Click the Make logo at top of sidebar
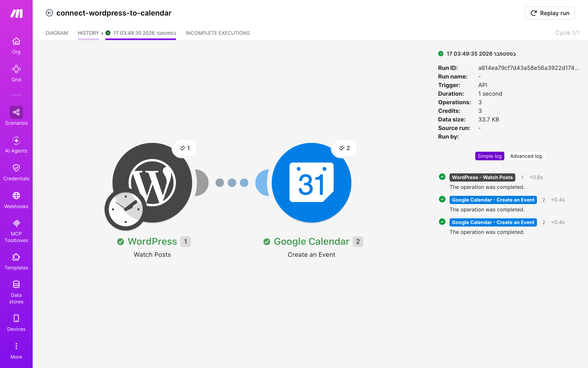Image resolution: width=588 pixels, height=368 pixels. (16, 13)
